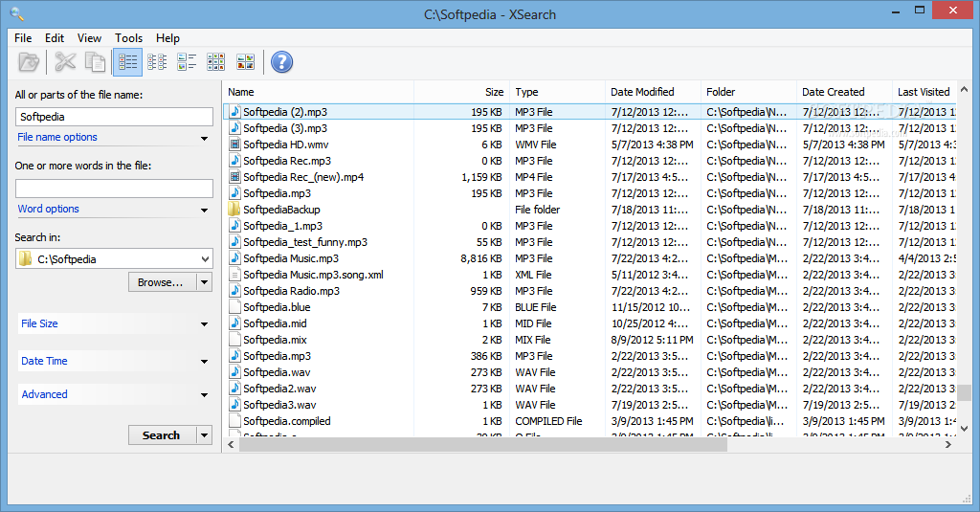Select the Softpedia2.wav file name
Image resolution: width=980 pixels, height=512 pixels.
click(279, 388)
